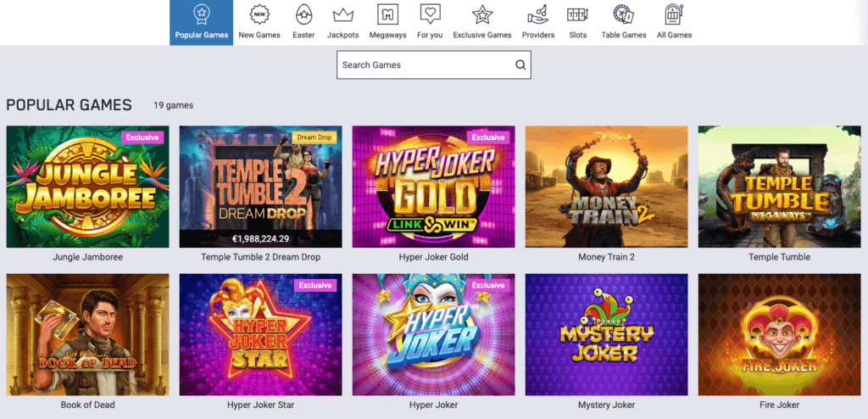
Task: Open the Exclusive Games tab label
Action: tap(482, 35)
